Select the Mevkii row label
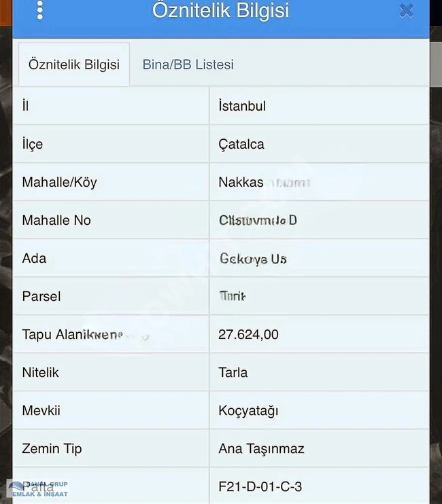 click(41, 410)
